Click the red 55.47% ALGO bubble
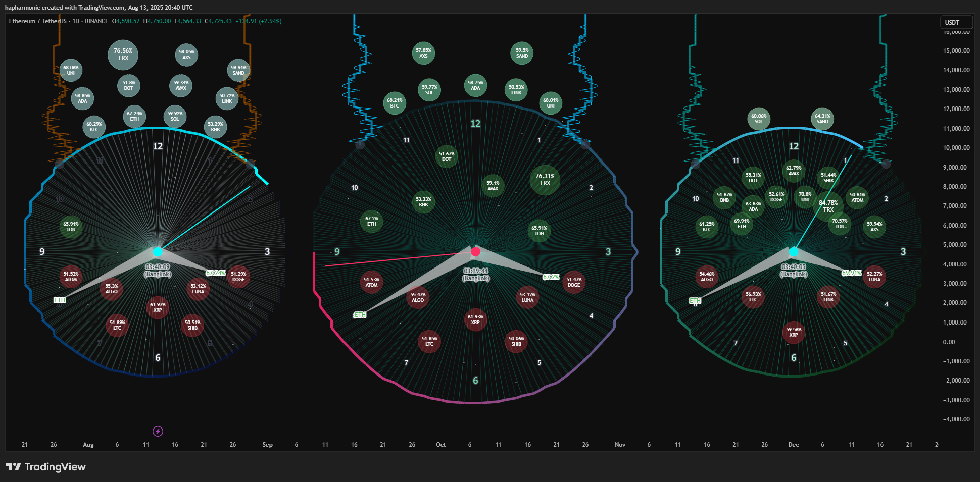 (418, 297)
